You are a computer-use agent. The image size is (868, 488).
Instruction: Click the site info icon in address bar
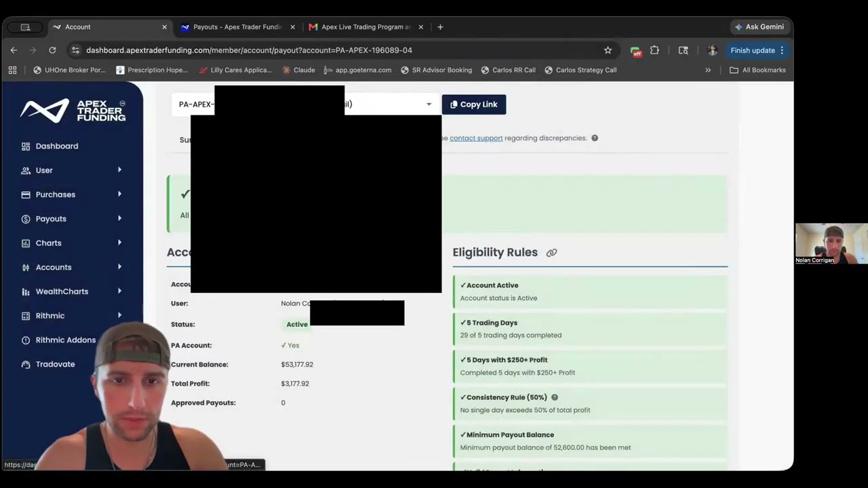click(x=75, y=50)
